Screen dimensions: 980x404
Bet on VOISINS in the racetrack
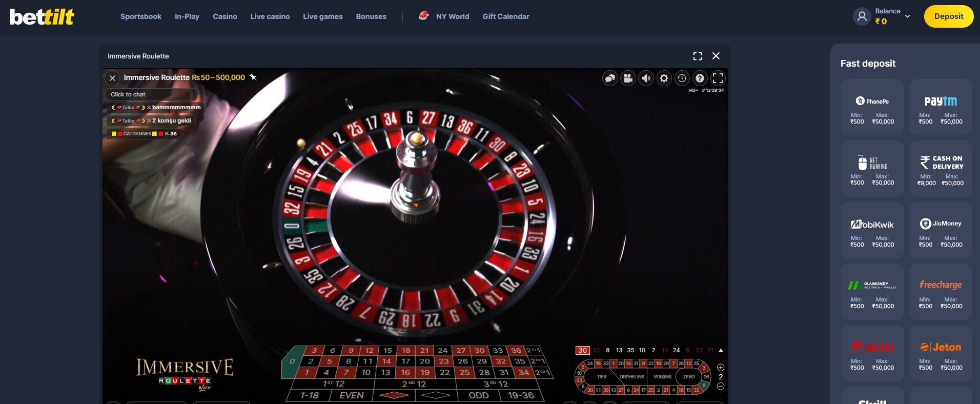click(x=662, y=377)
